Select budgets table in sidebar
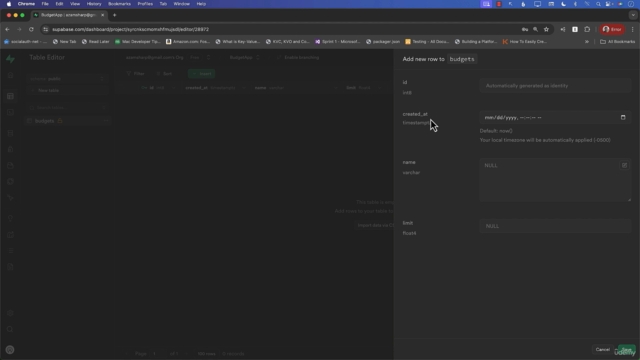 click(67, 121)
